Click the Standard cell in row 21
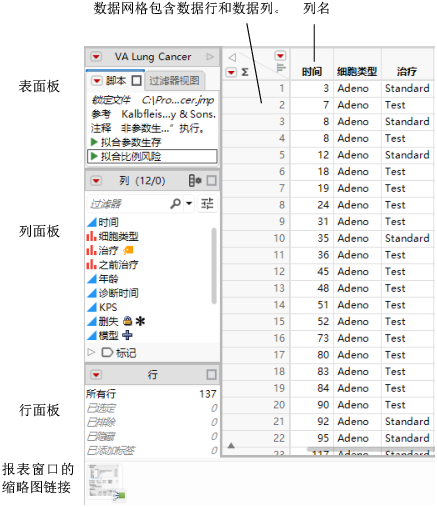 [407, 422]
